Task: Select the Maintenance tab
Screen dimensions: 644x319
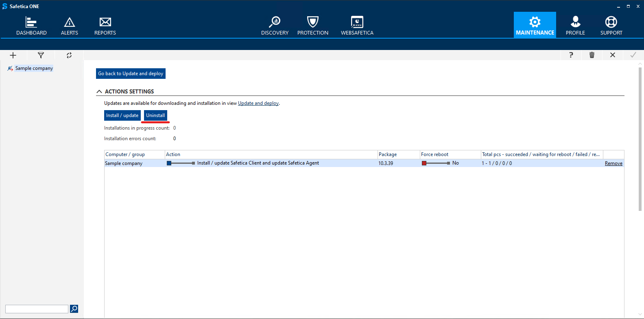Action: click(535, 25)
